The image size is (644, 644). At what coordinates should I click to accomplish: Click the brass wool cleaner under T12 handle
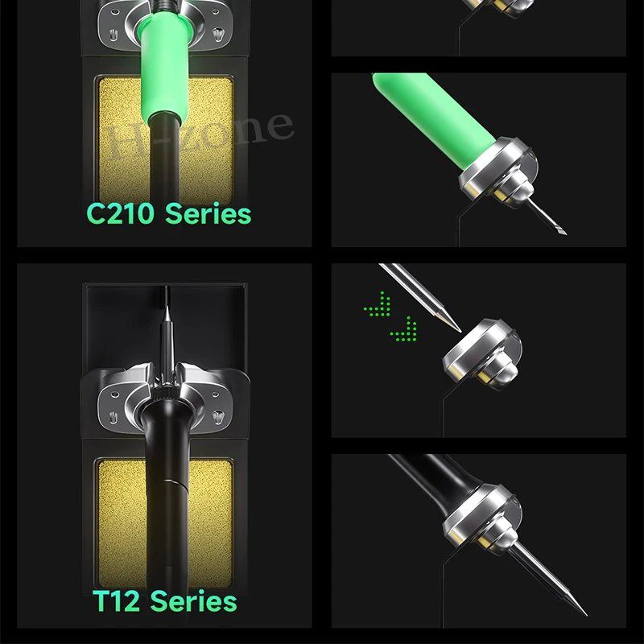click(166, 524)
